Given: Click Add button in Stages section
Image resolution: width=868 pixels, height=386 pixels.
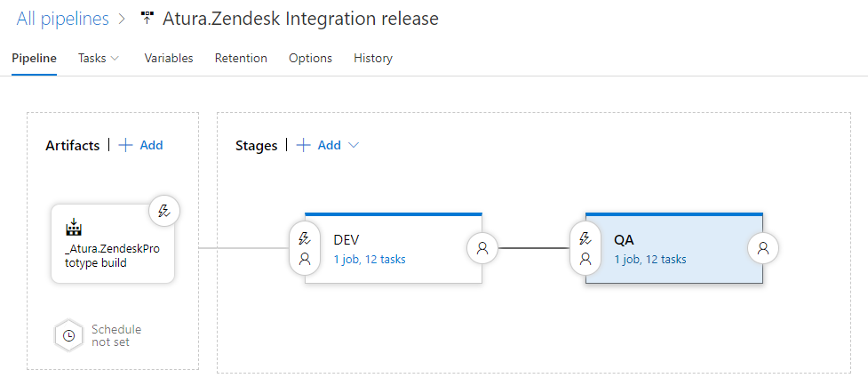Looking at the screenshot, I should click(x=319, y=145).
